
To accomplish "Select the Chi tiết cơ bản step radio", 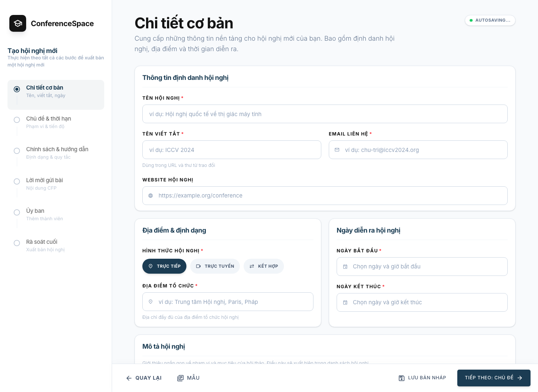I will (x=17, y=89).
